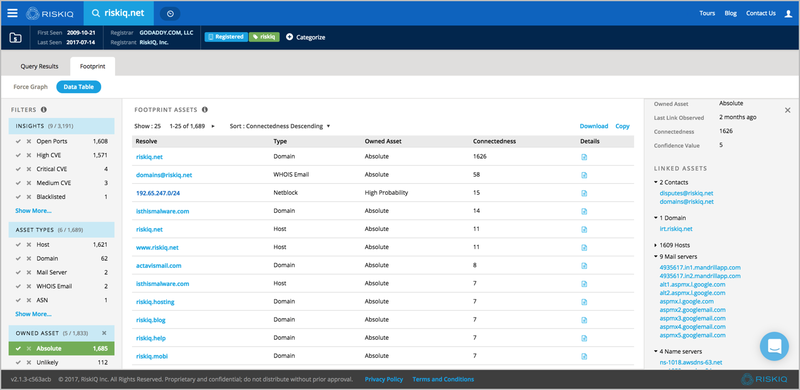Open details icon for riskiq.net Domain row

tap(584, 157)
